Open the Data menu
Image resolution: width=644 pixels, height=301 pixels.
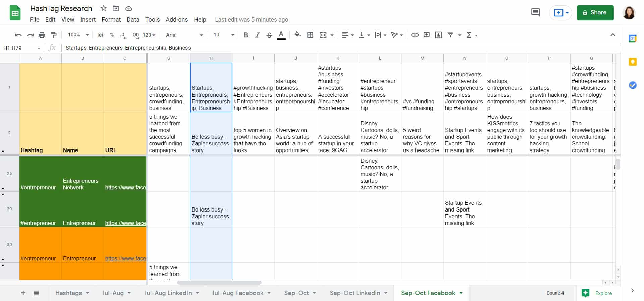point(133,20)
